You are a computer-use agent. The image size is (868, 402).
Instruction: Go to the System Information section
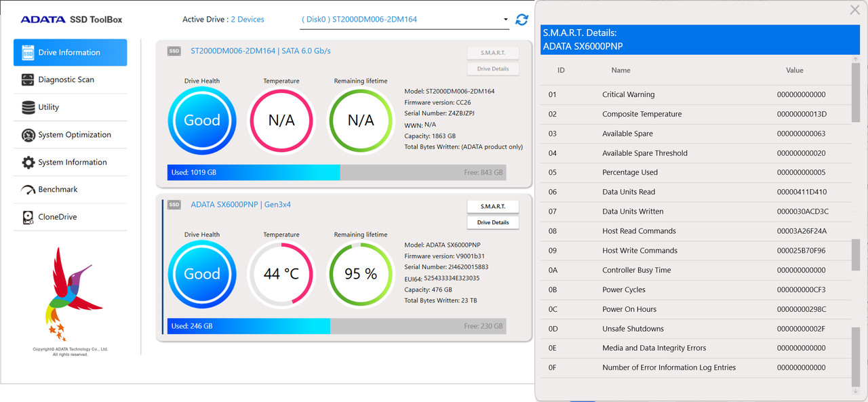(71, 162)
